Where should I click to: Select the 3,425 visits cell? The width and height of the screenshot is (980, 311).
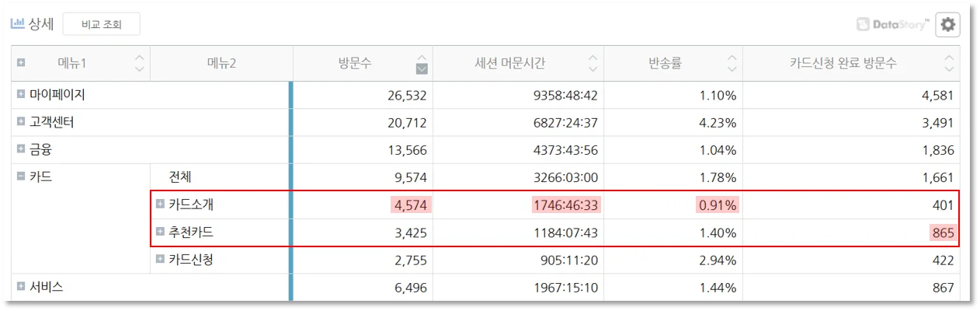click(x=411, y=232)
